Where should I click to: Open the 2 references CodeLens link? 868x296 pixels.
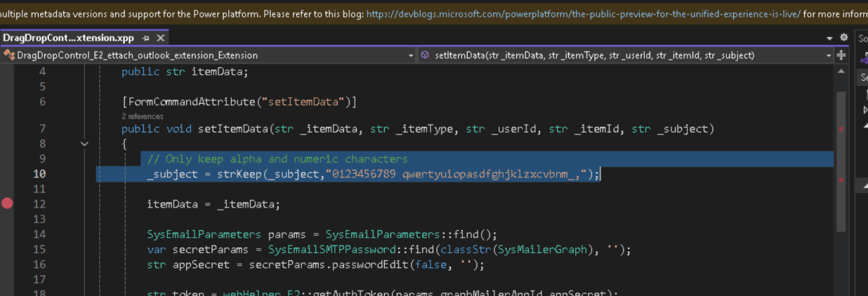point(143,116)
